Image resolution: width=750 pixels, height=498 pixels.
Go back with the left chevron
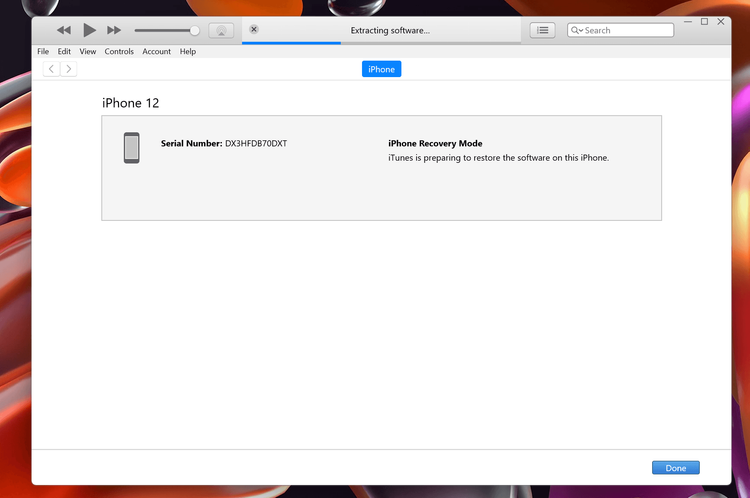click(x=51, y=69)
